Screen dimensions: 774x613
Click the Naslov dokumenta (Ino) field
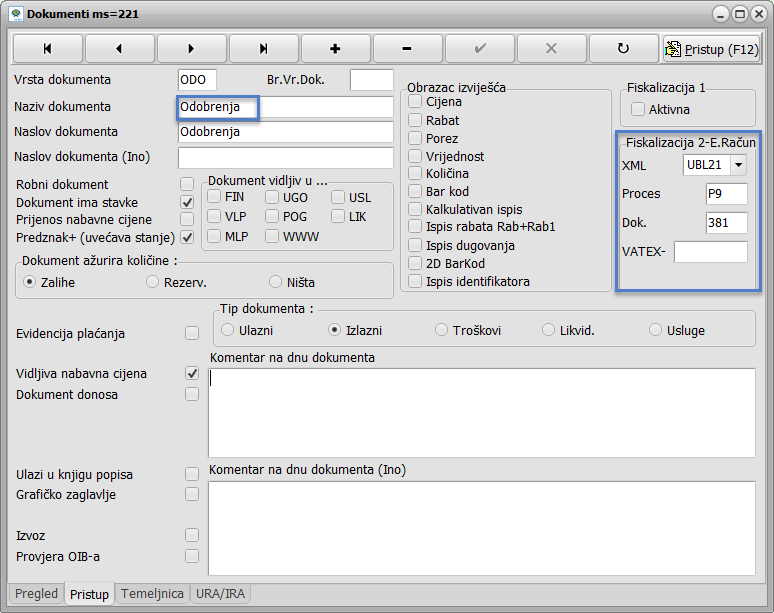coord(285,158)
